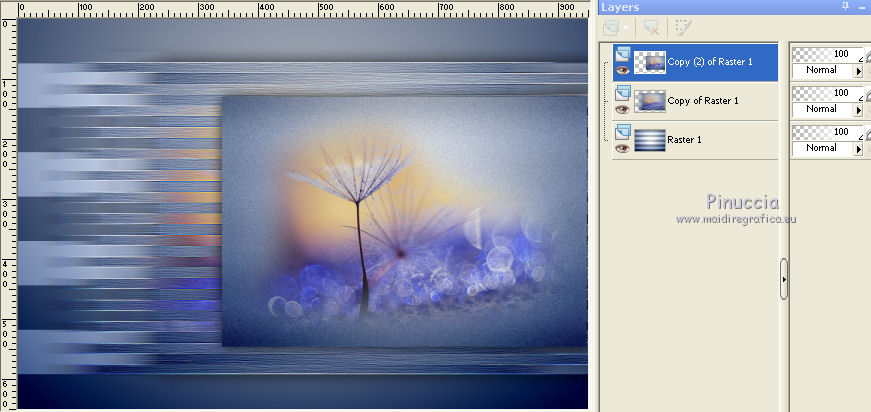Click the New Layer toolbar icon
This screenshot has height=412, width=871.
(x=610, y=27)
